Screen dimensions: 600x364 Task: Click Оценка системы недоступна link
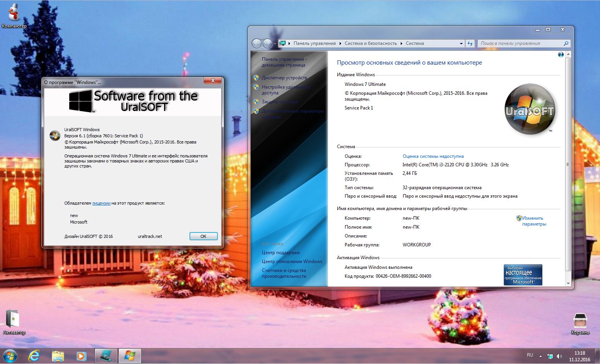click(x=433, y=156)
